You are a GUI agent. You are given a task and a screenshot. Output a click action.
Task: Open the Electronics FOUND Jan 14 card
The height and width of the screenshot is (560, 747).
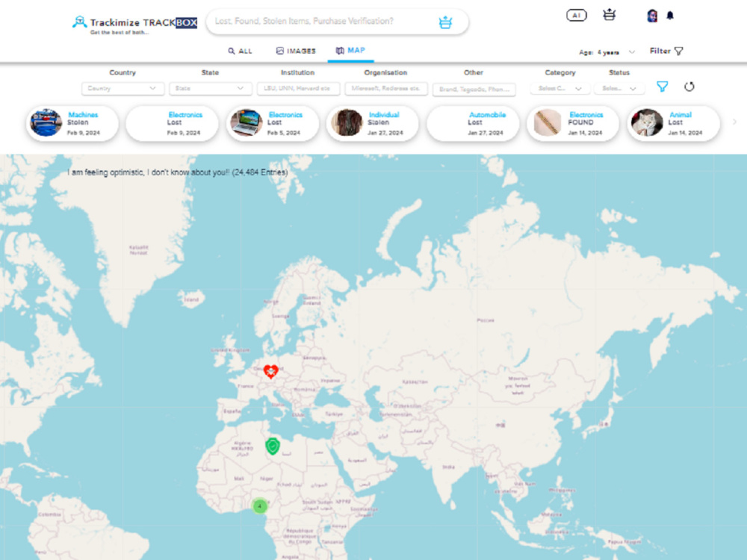573,123
